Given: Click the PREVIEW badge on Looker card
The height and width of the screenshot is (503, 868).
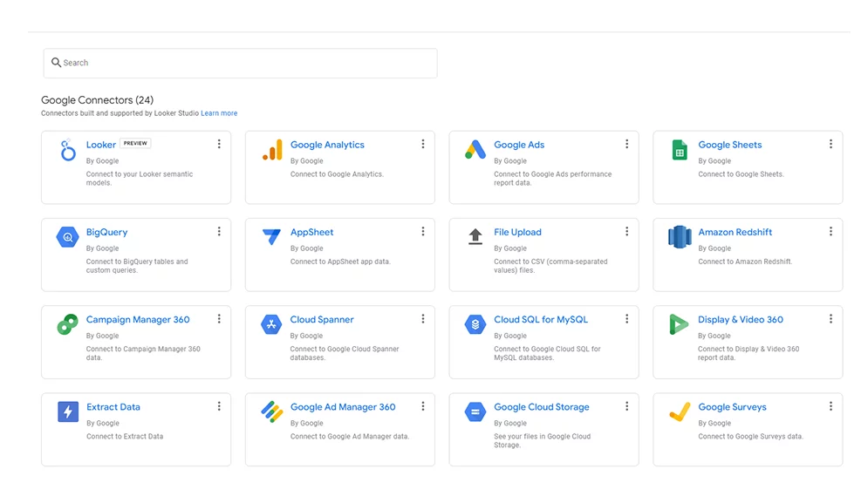Looking at the screenshot, I should click(135, 143).
